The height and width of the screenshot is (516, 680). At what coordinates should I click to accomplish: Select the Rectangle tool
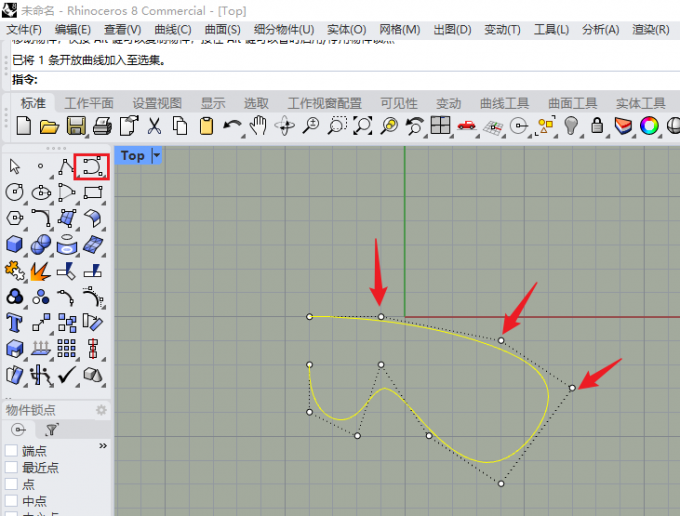click(x=93, y=192)
